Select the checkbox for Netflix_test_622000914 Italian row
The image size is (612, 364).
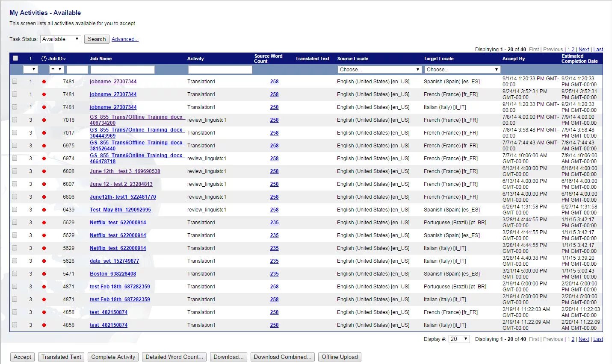pyautogui.click(x=15, y=248)
